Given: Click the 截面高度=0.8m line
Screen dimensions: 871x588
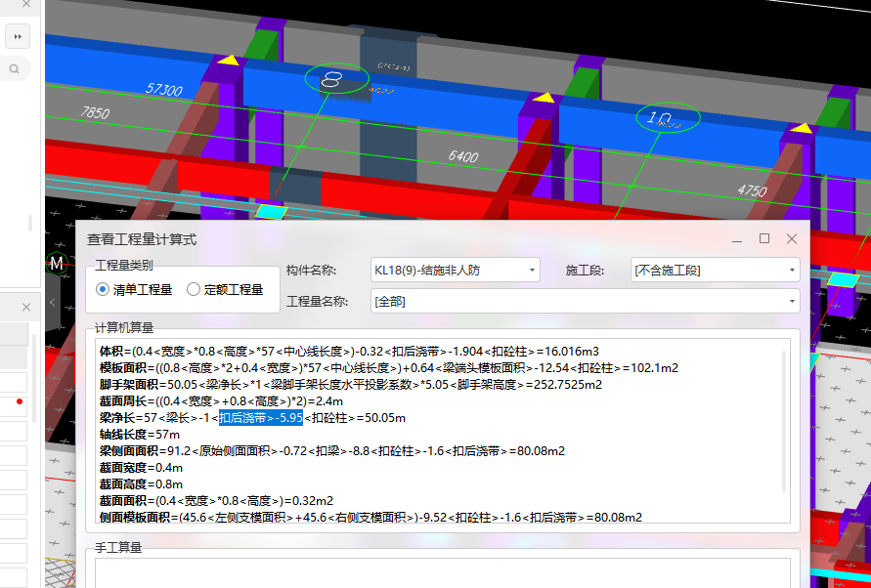Looking at the screenshot, I should [141, 484].
